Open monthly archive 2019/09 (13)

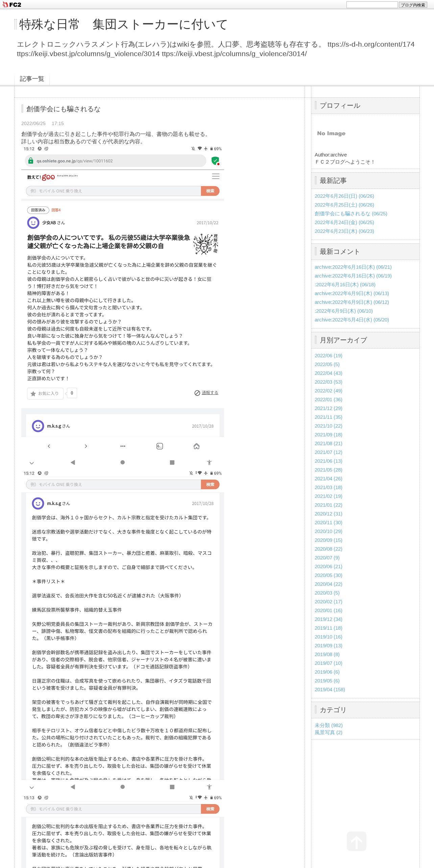(x=328, y=646)
